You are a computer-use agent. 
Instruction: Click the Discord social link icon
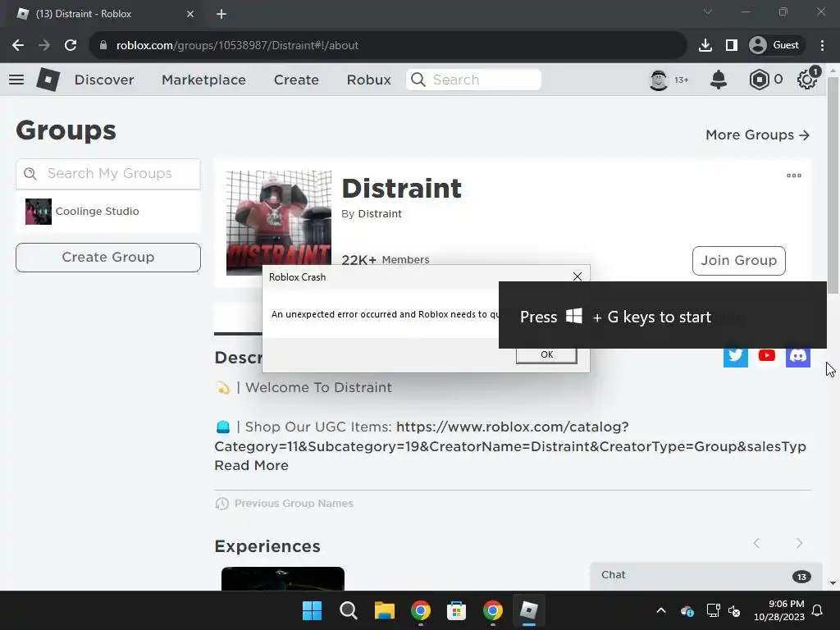(797, 356)
